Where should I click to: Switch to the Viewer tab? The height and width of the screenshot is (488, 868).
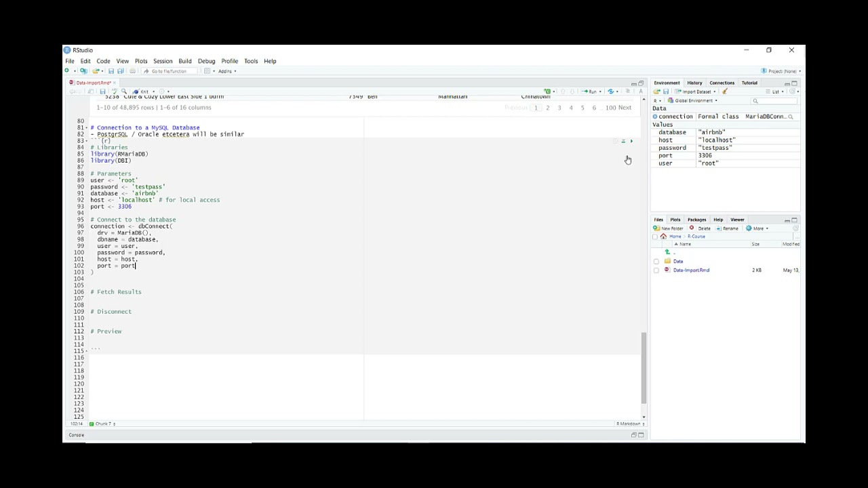(737, 220)
